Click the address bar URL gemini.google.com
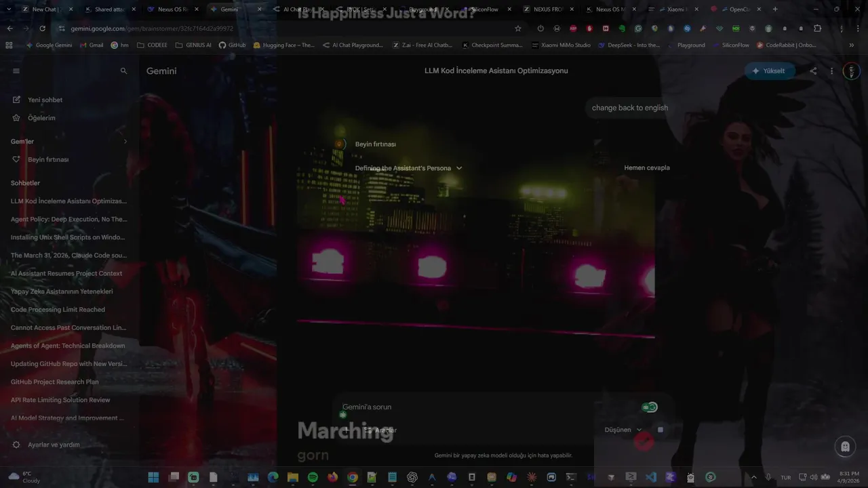 [x=152, y=28]
